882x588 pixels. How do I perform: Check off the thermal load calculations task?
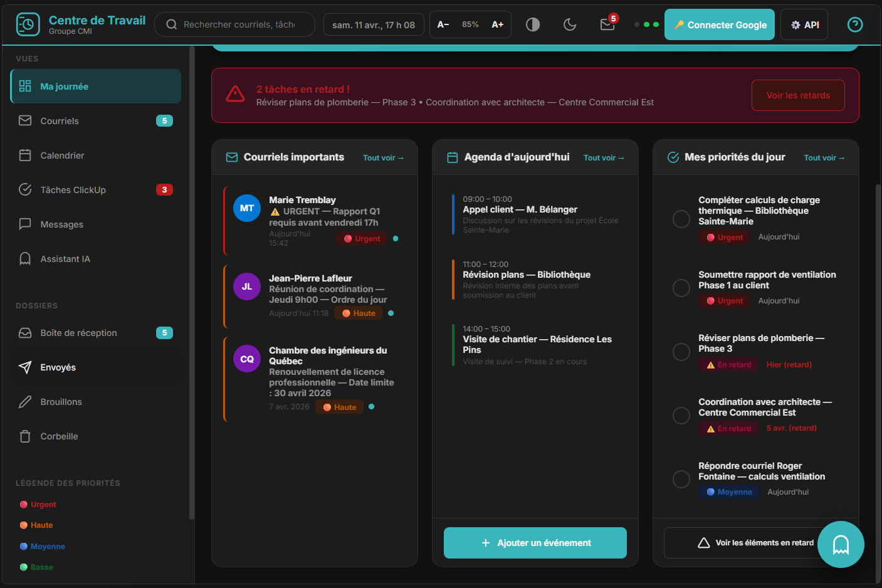[681, 219]
